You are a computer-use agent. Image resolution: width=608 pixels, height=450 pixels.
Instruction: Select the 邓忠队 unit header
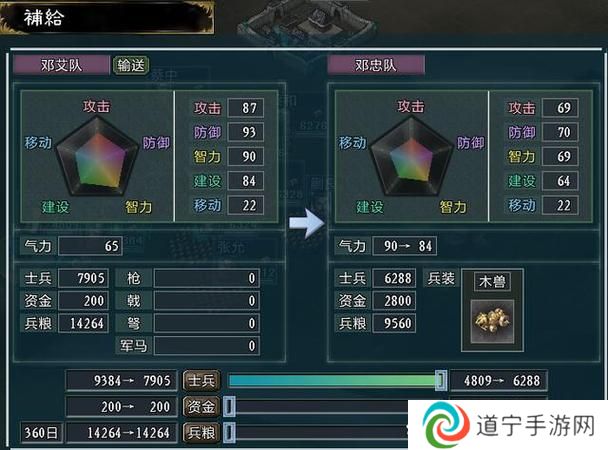coord(376,65)
